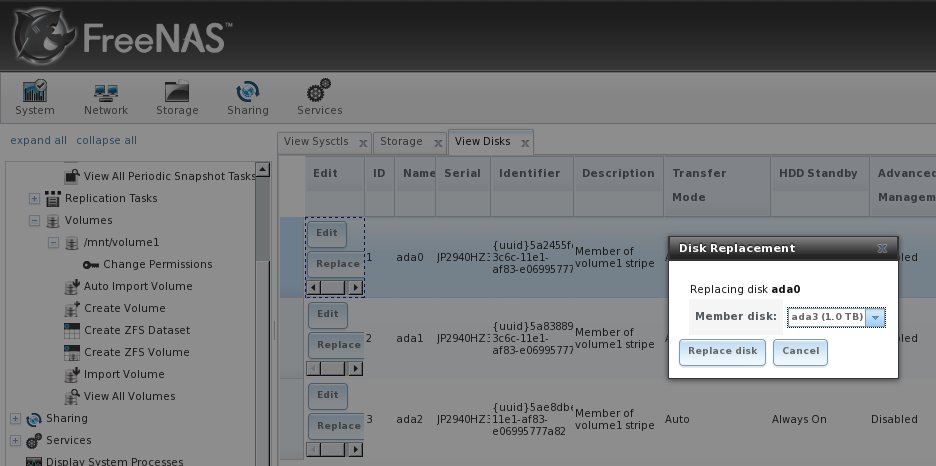Click Edit button for ada2
936x466 pixels.
[327, 396]
